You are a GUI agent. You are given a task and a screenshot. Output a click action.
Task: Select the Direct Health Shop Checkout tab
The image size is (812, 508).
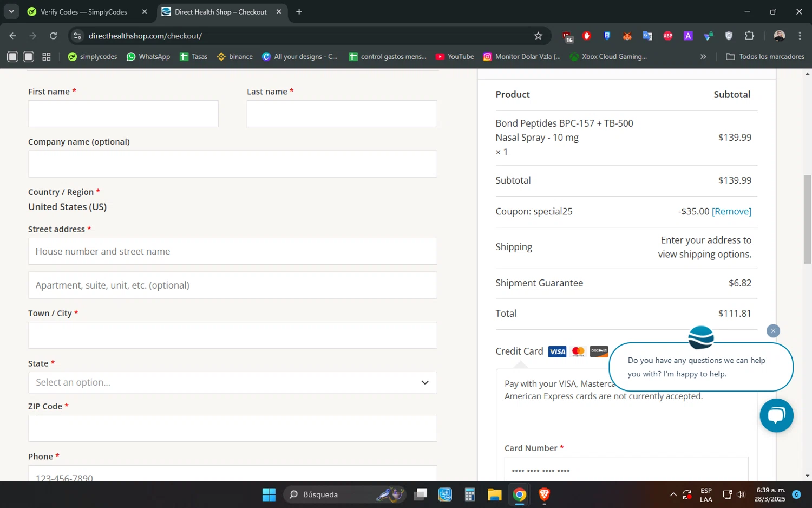221,11
